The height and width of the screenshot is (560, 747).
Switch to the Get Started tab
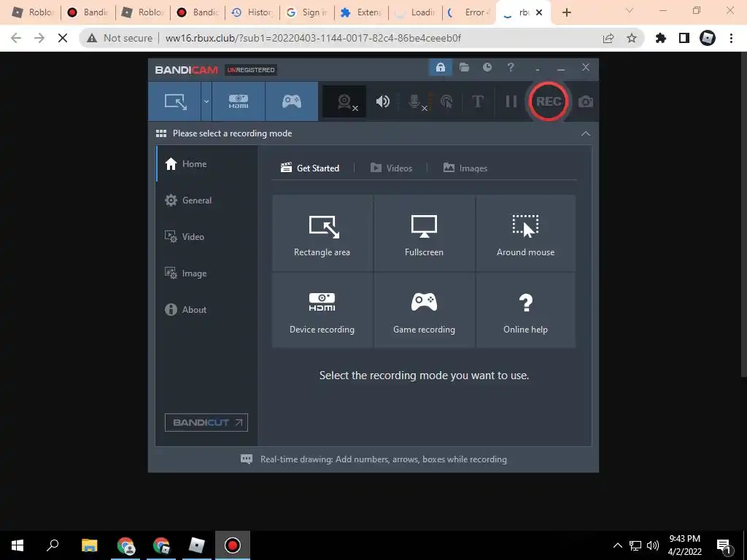(x=310, y=168)
